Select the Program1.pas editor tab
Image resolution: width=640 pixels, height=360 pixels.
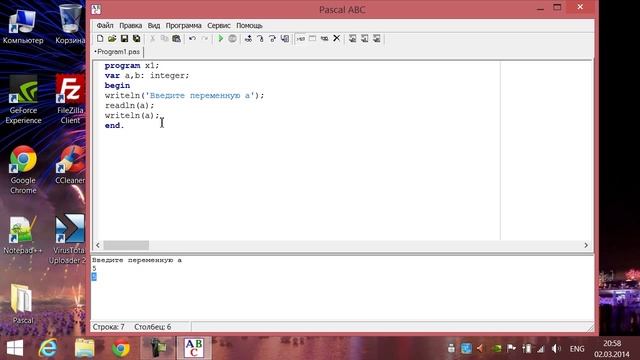tap(118, 52)
